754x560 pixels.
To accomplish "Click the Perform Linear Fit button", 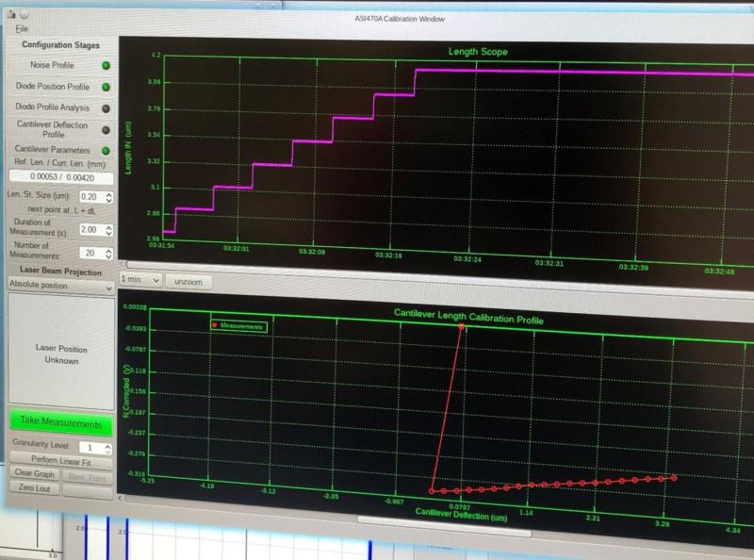I will [62, 460].
